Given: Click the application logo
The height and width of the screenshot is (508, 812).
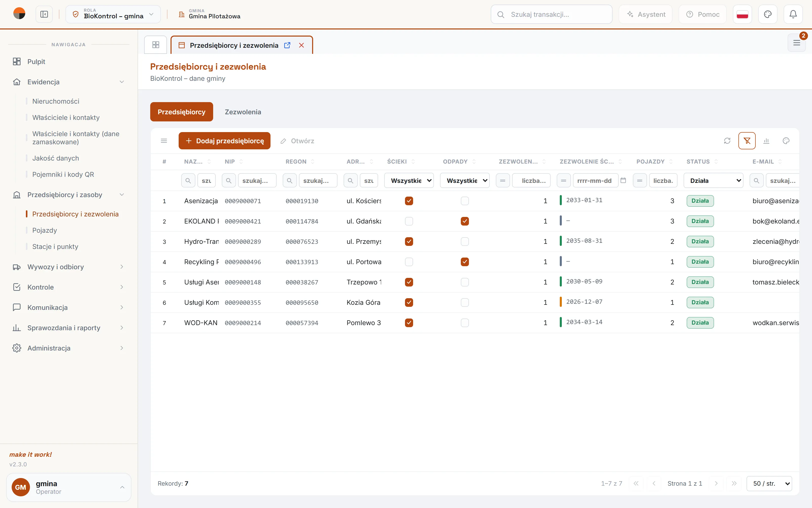Looking at the screenshot, I should (19, 14).
